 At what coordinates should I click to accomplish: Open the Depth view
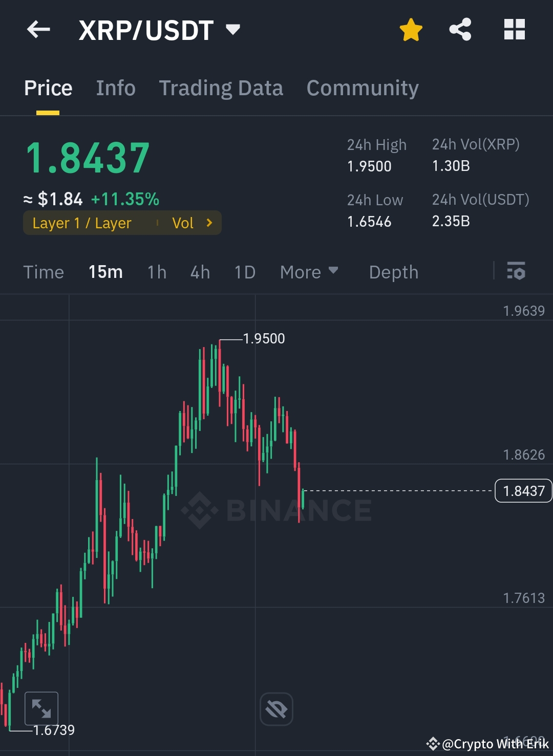(393, 272)
